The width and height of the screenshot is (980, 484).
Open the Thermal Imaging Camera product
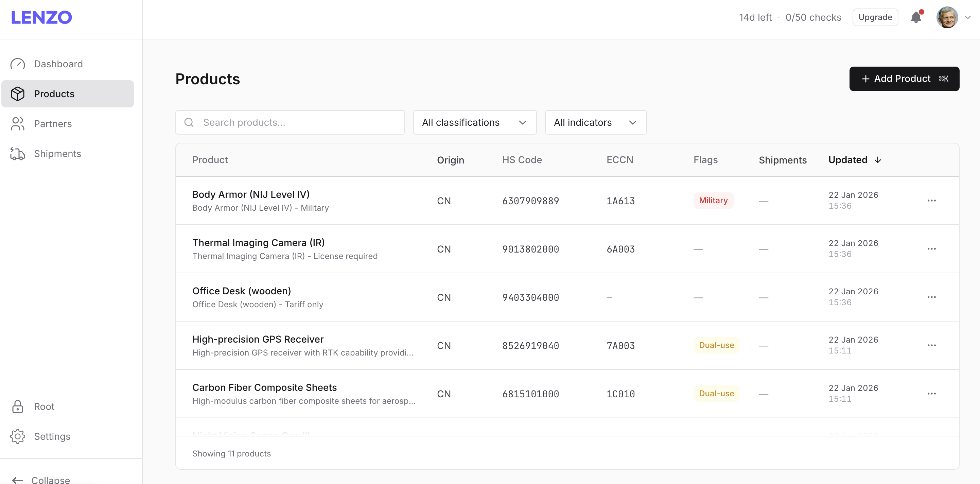tap(258, 242)
